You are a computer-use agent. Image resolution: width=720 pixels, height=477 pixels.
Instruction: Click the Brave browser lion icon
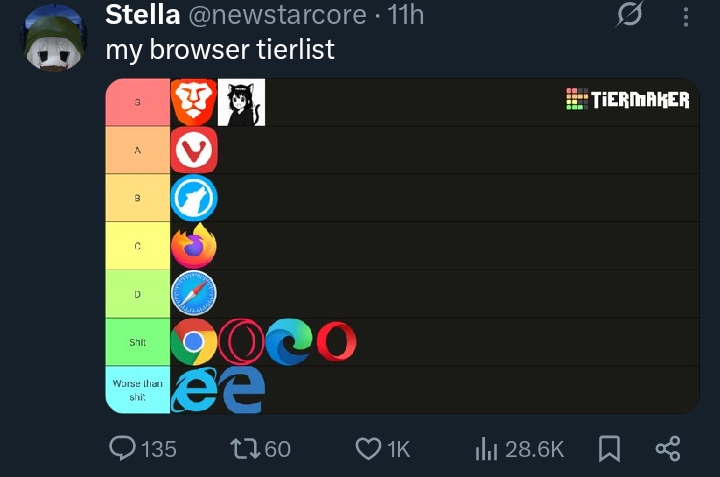193,102
